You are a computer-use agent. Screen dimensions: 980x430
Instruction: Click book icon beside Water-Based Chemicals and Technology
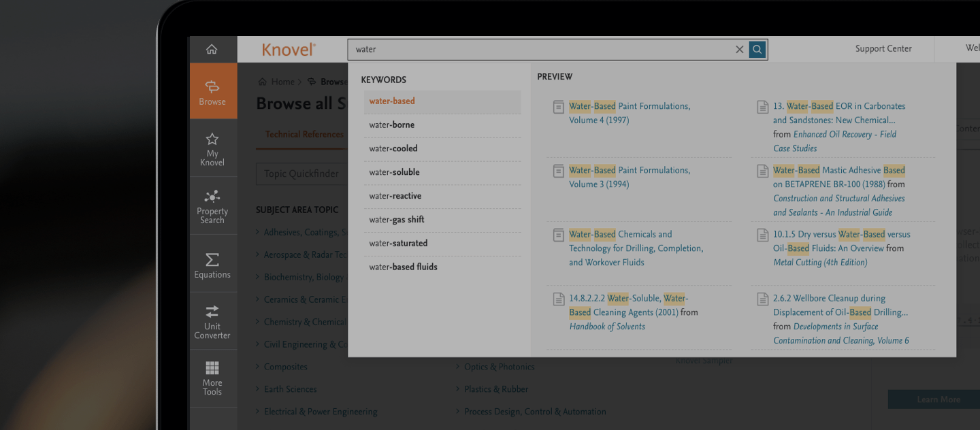point(558,235)
